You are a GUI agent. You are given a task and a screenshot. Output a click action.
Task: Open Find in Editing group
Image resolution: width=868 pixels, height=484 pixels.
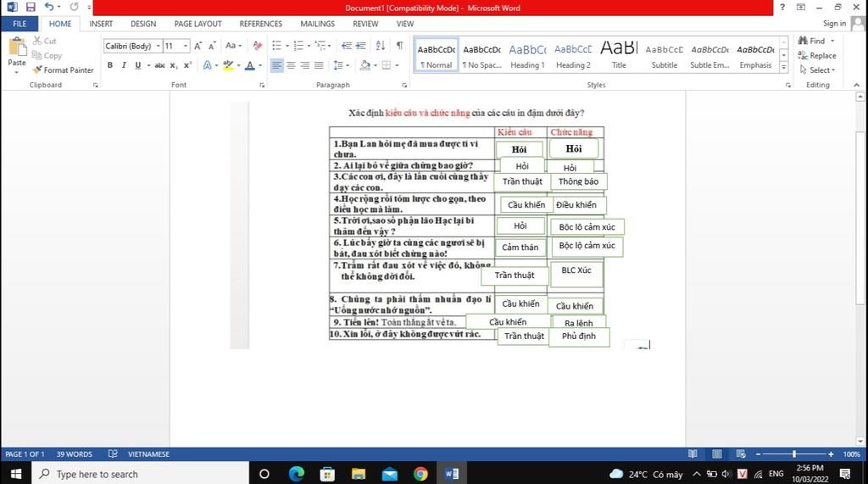pyautogui.click(x=813, y=41)
